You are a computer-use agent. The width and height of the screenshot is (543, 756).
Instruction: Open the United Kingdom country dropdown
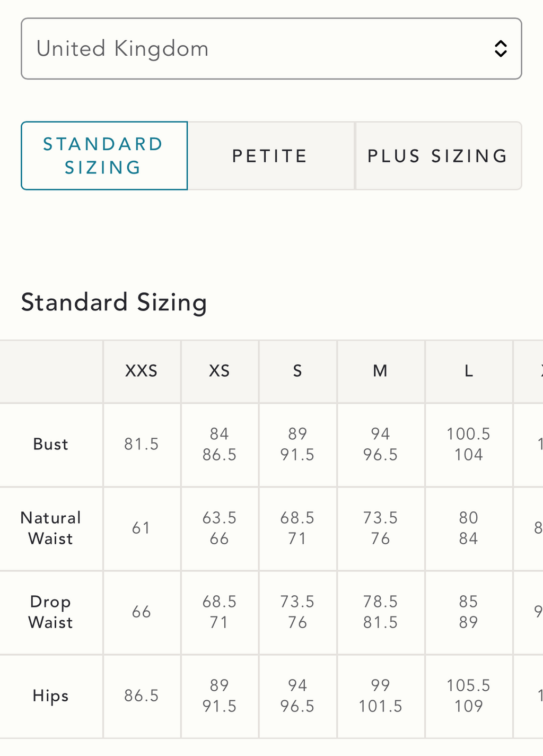(271, 49)
